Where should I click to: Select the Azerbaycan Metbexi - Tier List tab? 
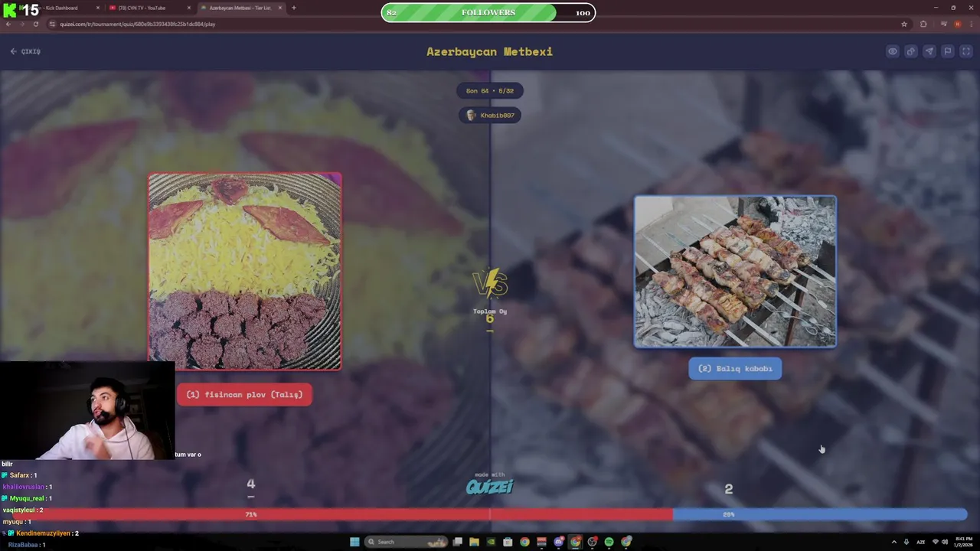point(241,8)
